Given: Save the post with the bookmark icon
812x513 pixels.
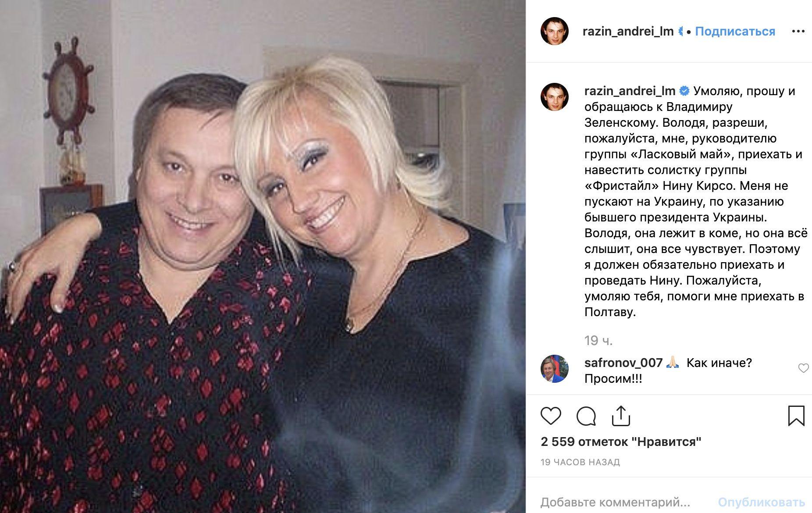Looking at the screenshot, I should tap(796, 416).
